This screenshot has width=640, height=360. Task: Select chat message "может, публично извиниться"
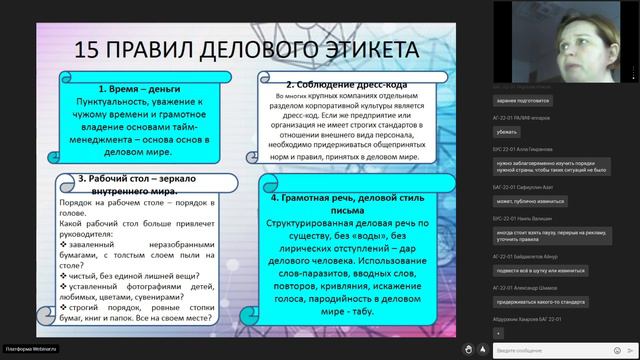(530, 201)
